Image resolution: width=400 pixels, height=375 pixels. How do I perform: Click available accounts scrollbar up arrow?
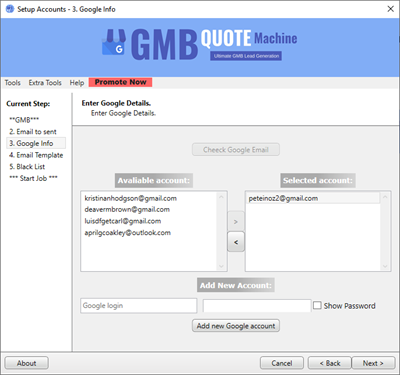221,197
